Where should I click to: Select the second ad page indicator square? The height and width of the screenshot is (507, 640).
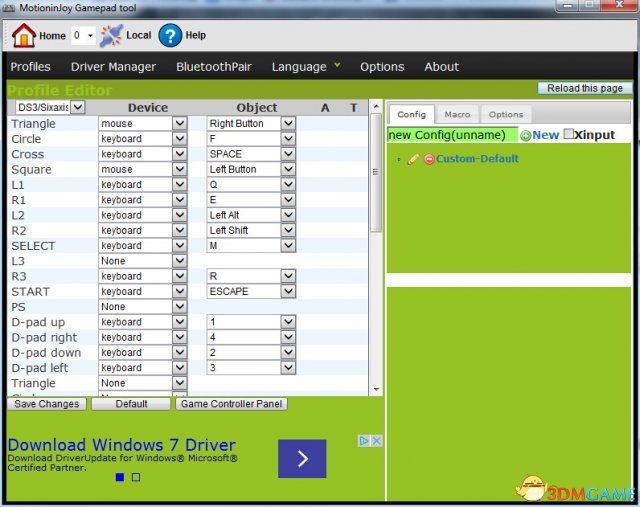click(136, 477)
